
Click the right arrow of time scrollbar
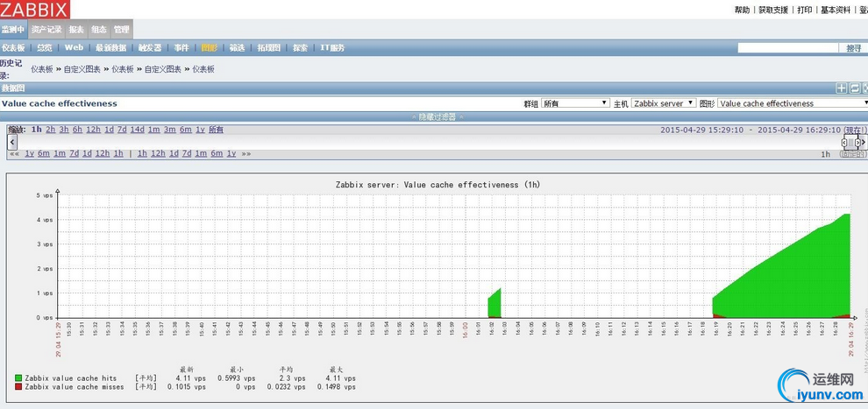(864, 142)
